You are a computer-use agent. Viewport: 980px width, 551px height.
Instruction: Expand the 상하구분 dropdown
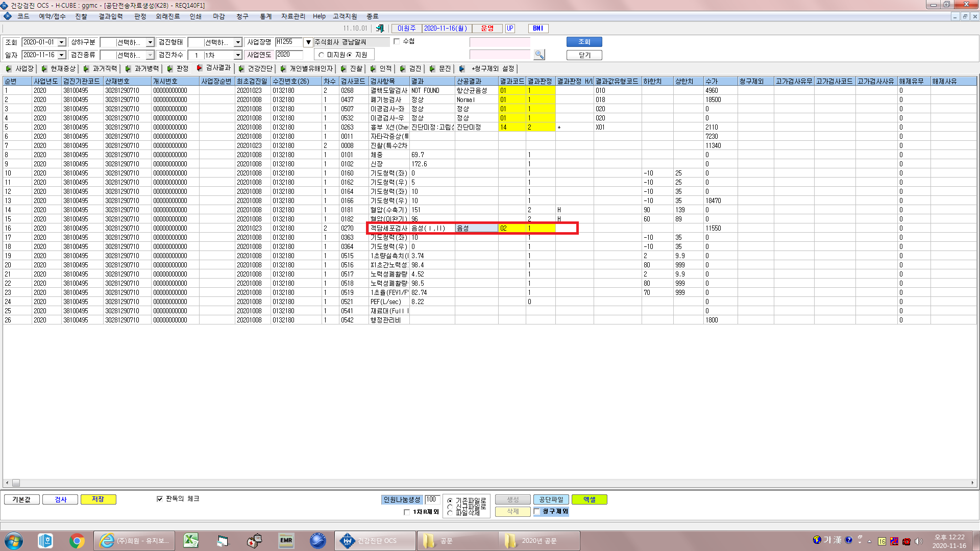[x=150, y=42]
